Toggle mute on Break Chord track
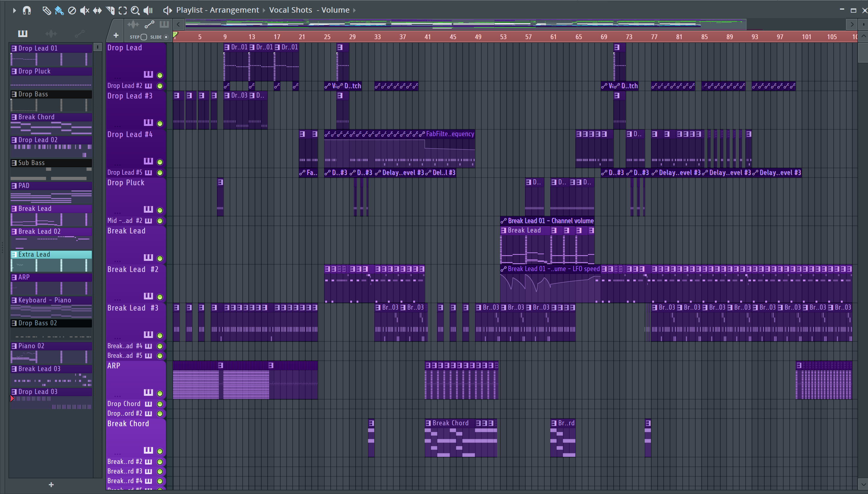This screenshot has width=868, height=494. [x=160, y=451]
